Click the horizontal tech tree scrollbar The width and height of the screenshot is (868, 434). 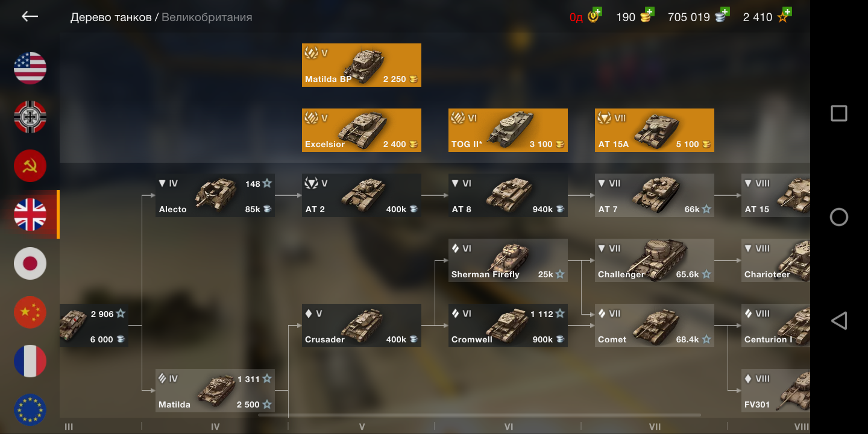click(x=479, y=415)
